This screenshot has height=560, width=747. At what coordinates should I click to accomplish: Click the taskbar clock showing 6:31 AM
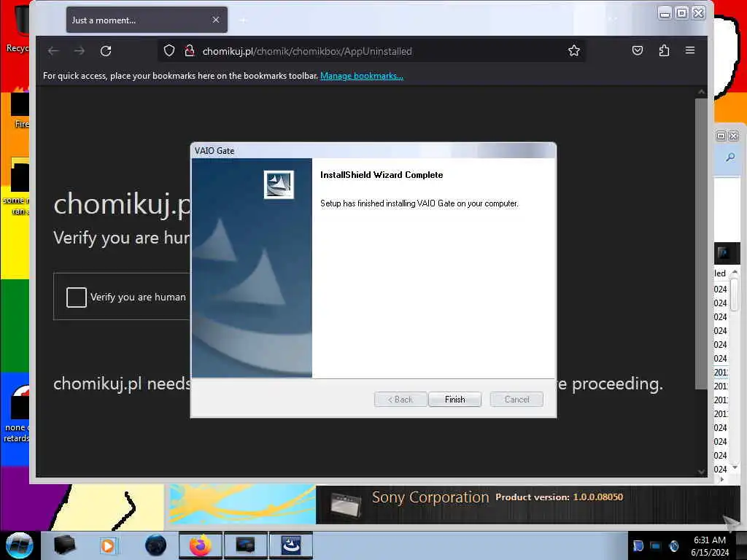710,546
